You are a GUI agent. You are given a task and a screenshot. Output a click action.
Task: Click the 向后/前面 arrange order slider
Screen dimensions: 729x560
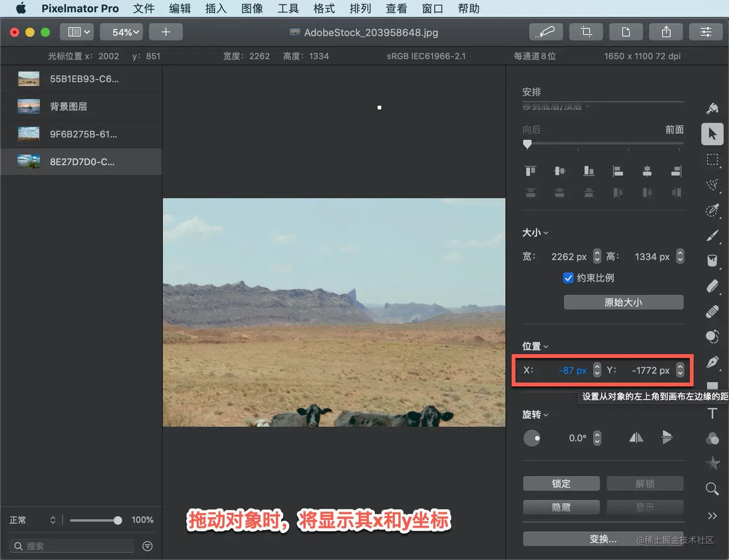pyautogui.click(x=603, y=144)
